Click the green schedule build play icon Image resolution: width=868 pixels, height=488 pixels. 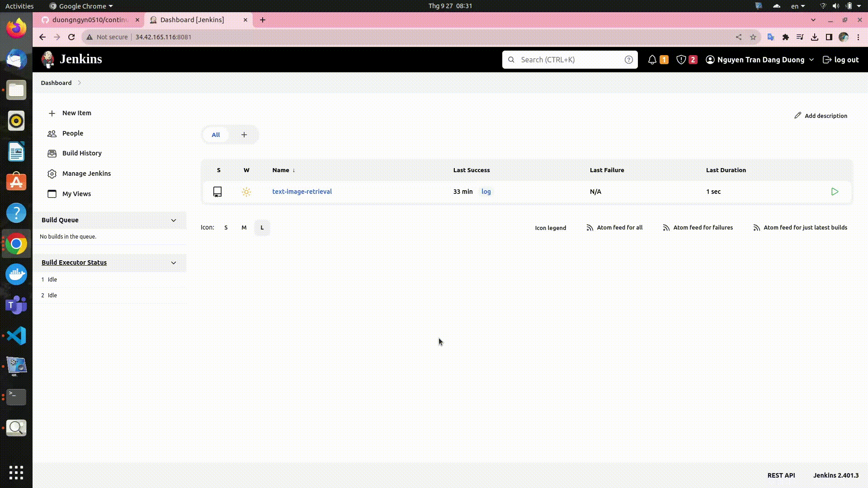[x=835, y=192]
